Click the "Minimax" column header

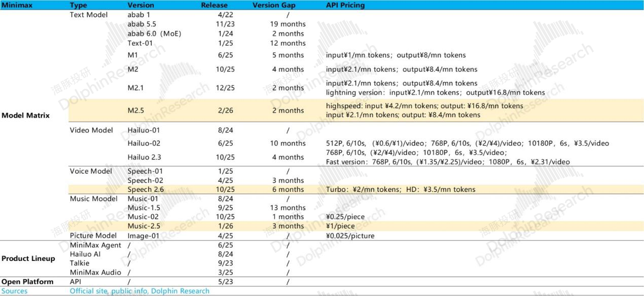pos(16,5)
